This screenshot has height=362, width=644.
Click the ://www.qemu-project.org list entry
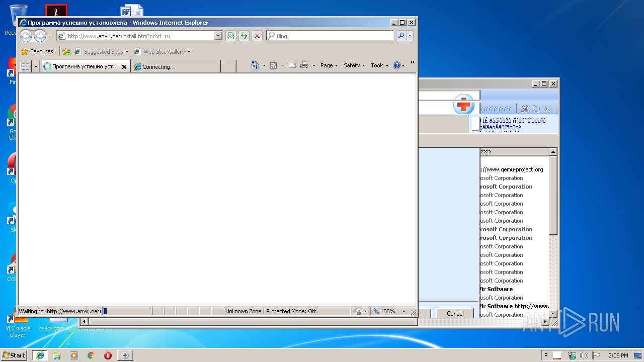click(512, 169)
